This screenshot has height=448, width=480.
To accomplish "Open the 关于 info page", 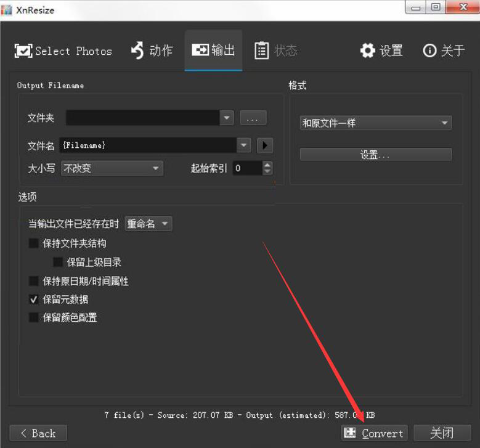I will (444, 51).
